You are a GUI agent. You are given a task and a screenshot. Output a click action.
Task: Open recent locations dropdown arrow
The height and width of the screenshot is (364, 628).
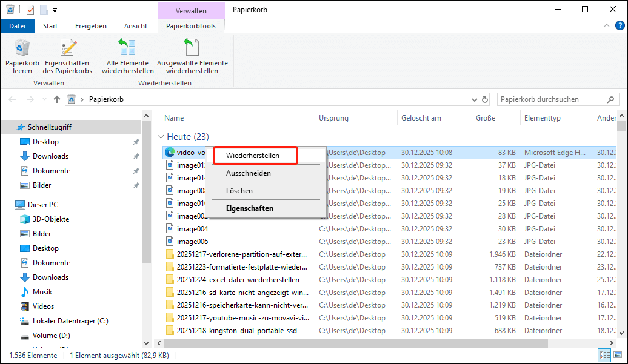click(x=44, y=99)
